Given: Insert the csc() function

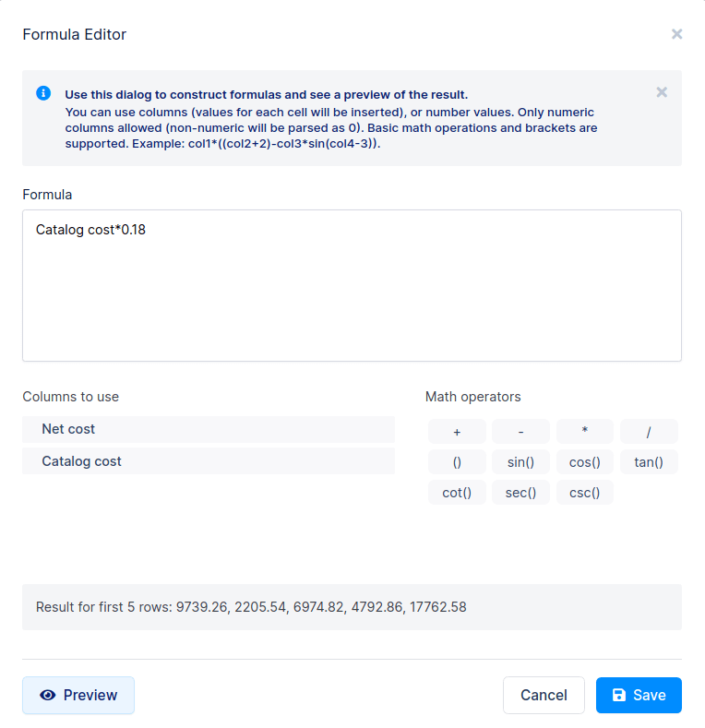Looking at the screenshot, I should coord(585,493).
